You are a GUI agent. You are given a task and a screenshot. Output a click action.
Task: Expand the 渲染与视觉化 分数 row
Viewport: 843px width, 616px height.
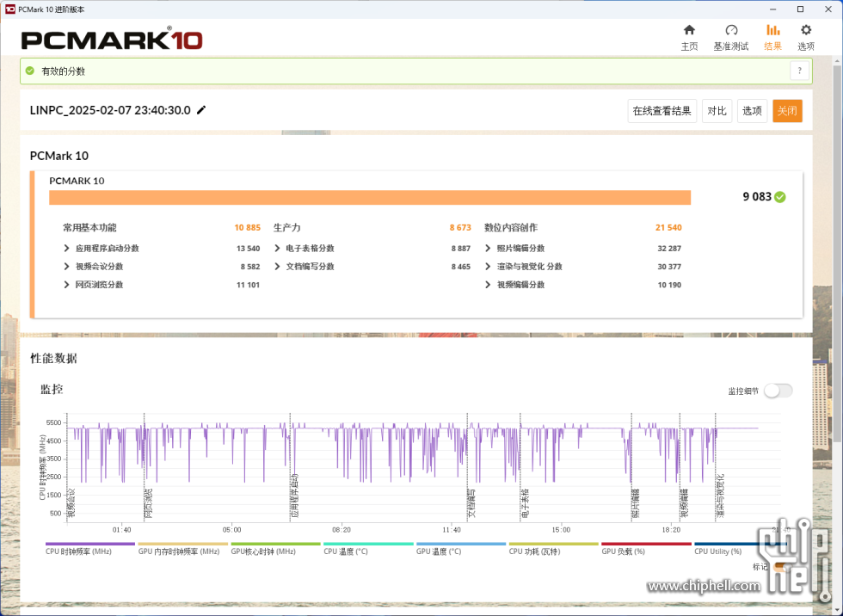pos(488,267)
